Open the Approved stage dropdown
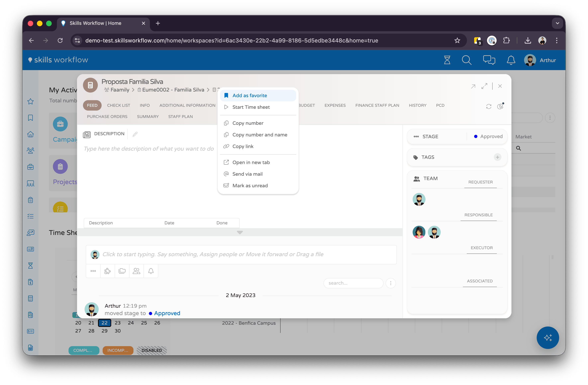 point(488,137)
